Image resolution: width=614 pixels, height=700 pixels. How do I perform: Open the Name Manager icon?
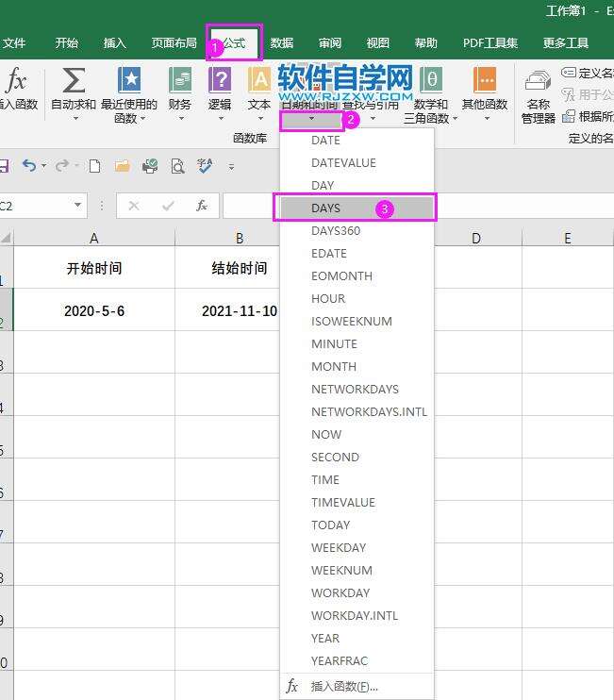click(x=539, y=80)
